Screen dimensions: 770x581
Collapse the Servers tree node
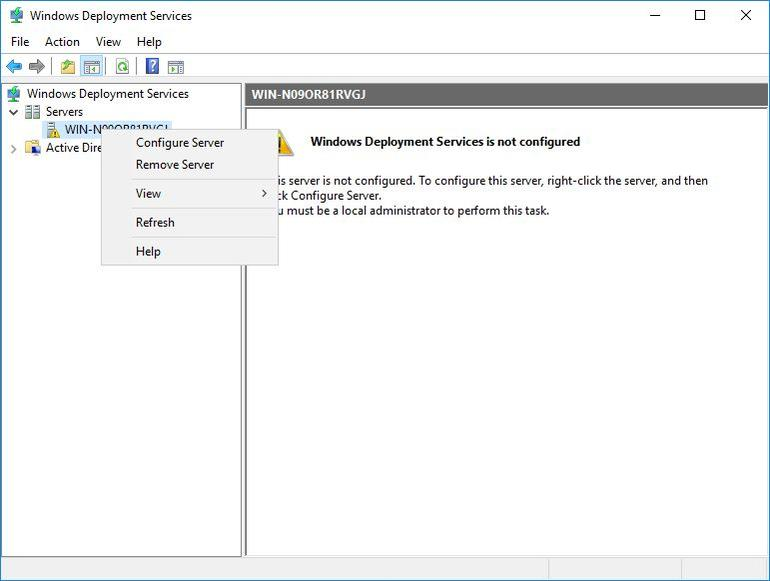pyautogui.click(x=13, y=112)
